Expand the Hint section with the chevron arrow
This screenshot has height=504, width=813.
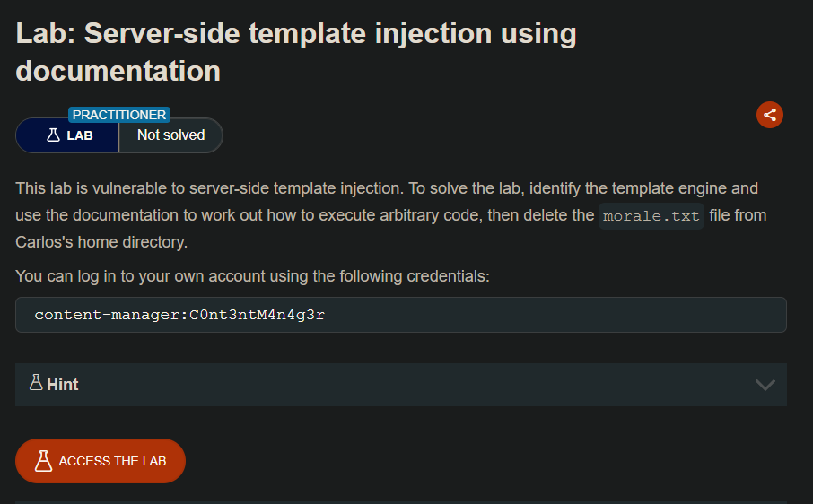click(x=765, y=385)
